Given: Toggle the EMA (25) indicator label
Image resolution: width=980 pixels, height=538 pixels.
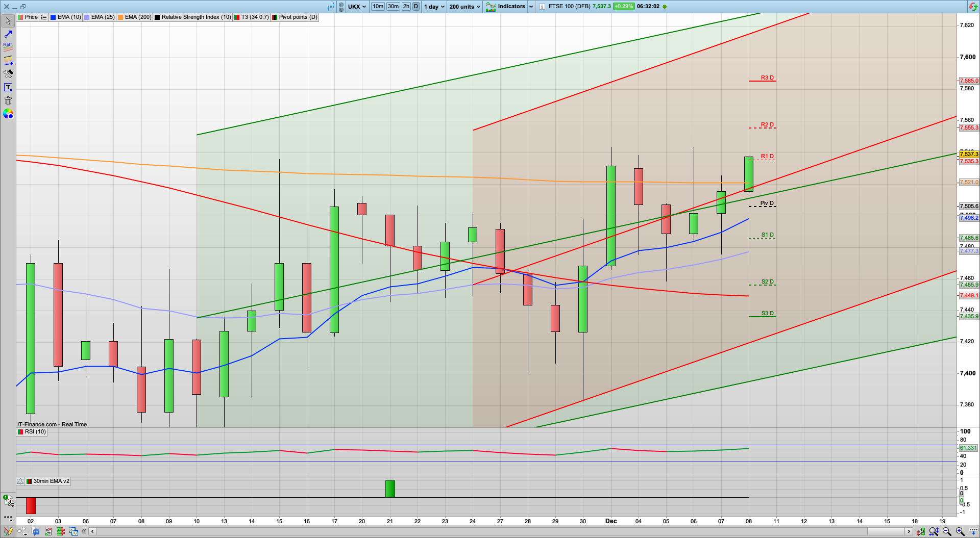Looking at the screenshot, I should [100, 17].
